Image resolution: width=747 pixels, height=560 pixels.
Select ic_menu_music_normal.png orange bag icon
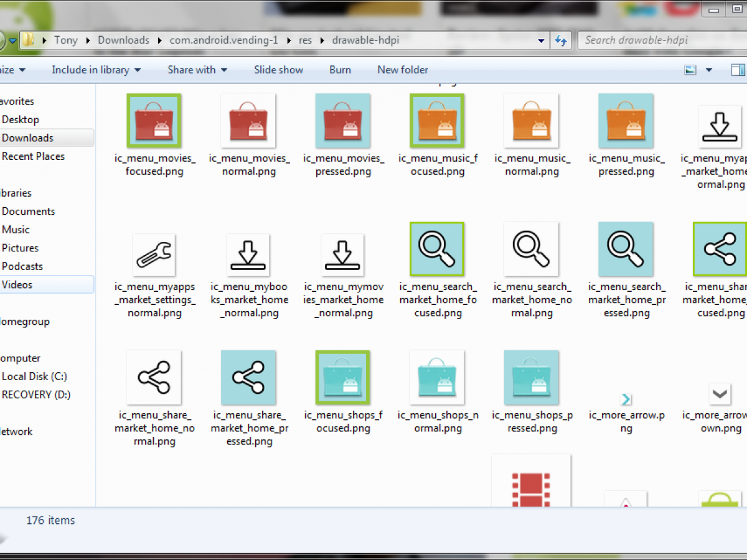pyautogui.click(x=531, y=121)
